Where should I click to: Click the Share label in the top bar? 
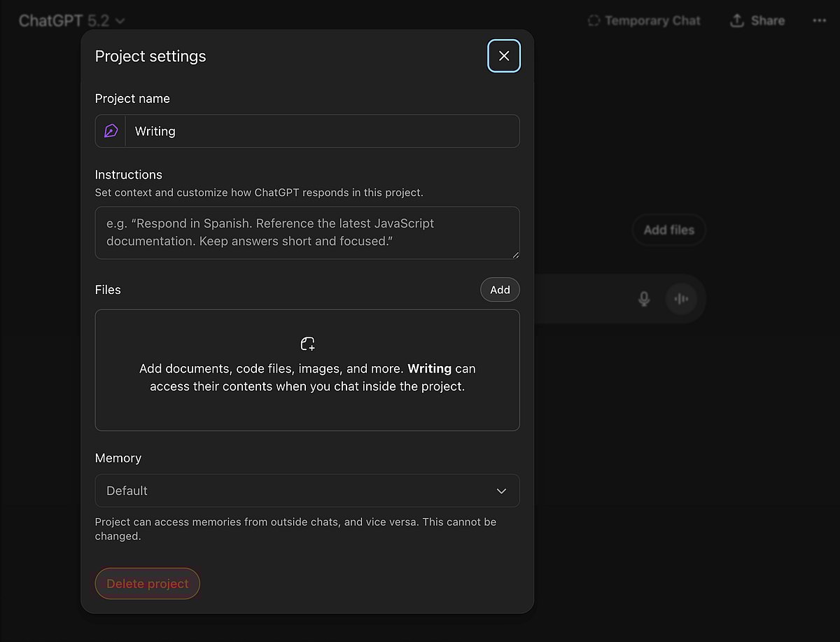767,21
